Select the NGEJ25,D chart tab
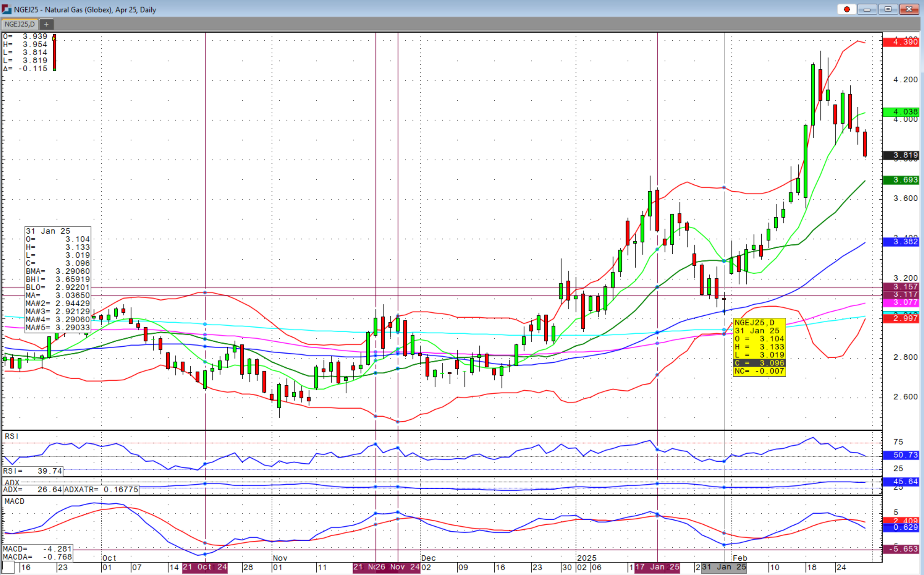This screenshot has height=575, width=924. tap(19, 24)
